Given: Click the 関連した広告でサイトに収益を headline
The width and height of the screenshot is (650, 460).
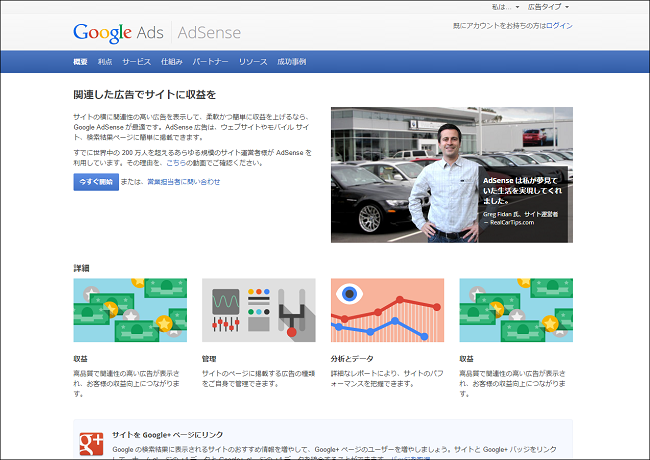Looking at the screenshot, I should (x=145, y=95).
